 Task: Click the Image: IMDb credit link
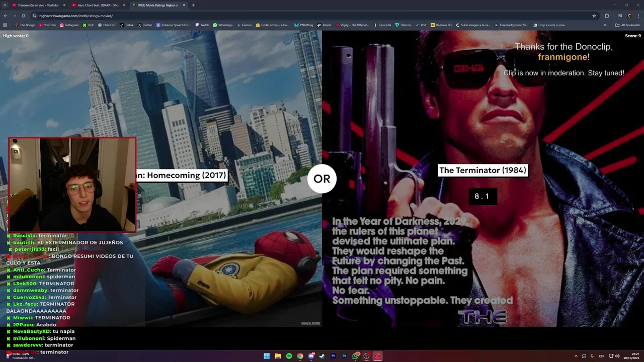310,323
